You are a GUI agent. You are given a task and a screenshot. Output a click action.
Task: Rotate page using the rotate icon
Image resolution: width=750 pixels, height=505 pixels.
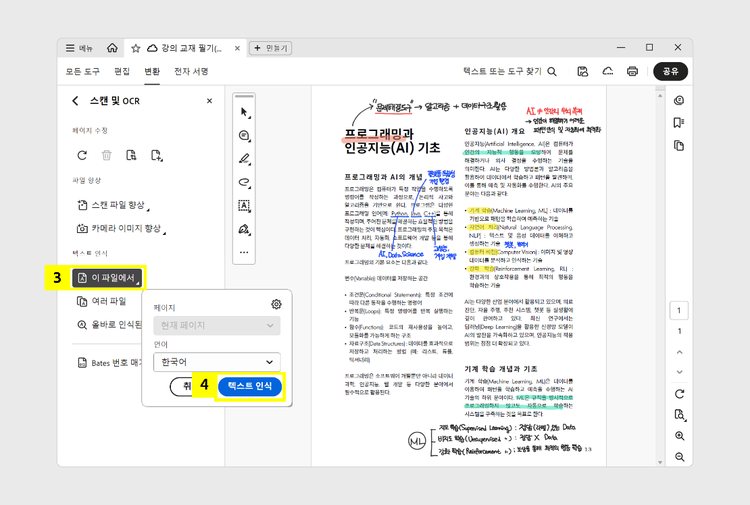82,155
